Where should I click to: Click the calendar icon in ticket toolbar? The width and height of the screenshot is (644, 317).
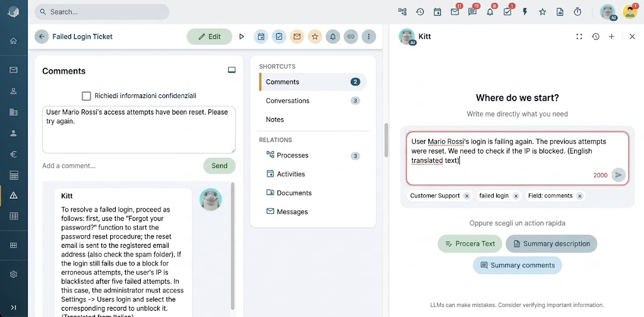(x=261, y=36)
